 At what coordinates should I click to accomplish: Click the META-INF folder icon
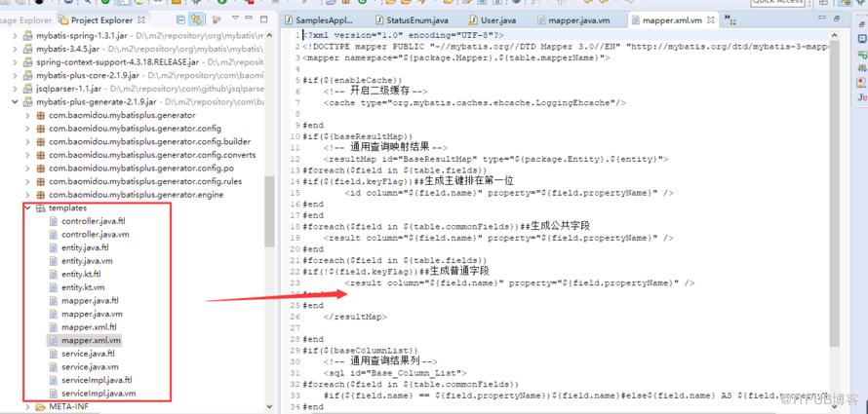tap(40, 407)
